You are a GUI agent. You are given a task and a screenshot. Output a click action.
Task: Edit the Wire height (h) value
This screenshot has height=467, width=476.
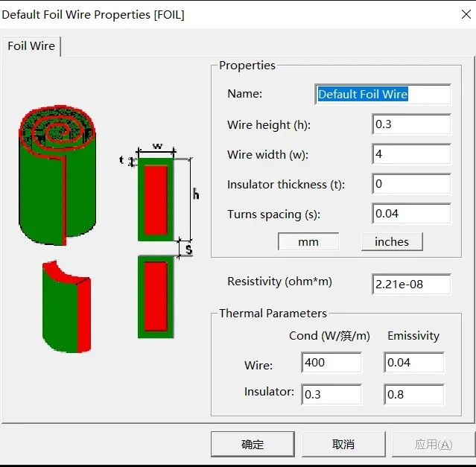click(411, 124)
